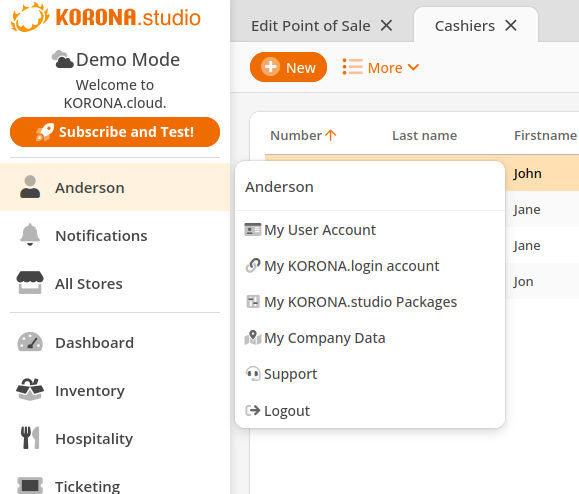Click the Inventory box icon
The width and height of the screenshot is (579, 494).
point(30,390)
